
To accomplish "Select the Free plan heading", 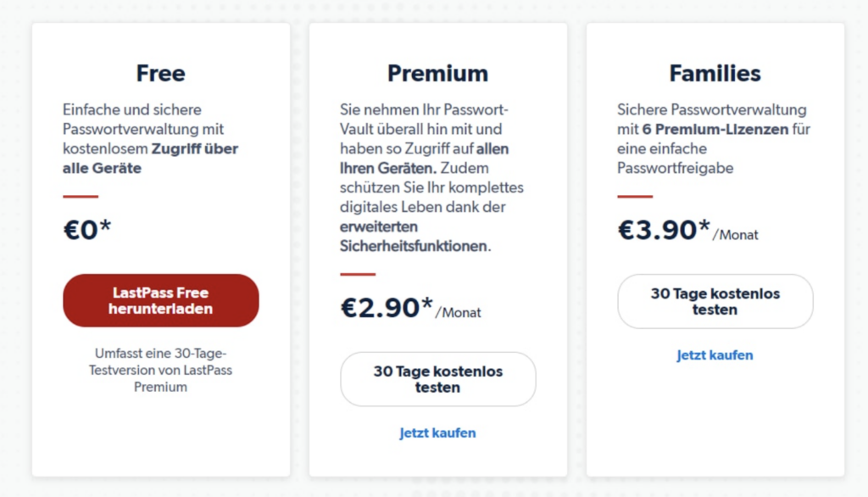I will pyautogui.click(x=160, y=73).
